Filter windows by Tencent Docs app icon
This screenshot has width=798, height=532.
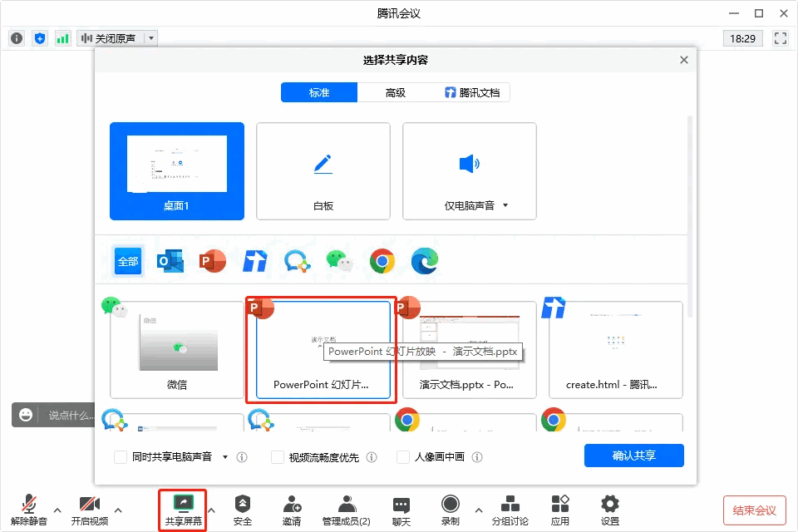click(255, 261)
